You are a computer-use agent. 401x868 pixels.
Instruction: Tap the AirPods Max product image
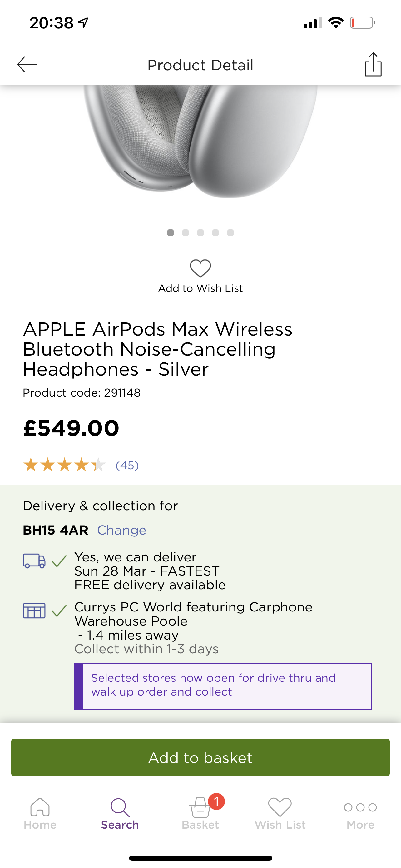[x=200, y=142]
